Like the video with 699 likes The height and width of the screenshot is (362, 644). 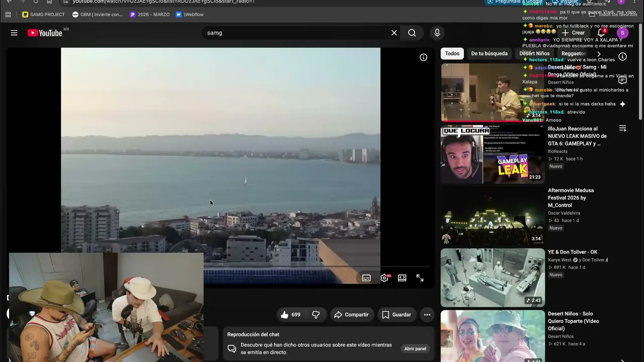[x=291, y=315]
